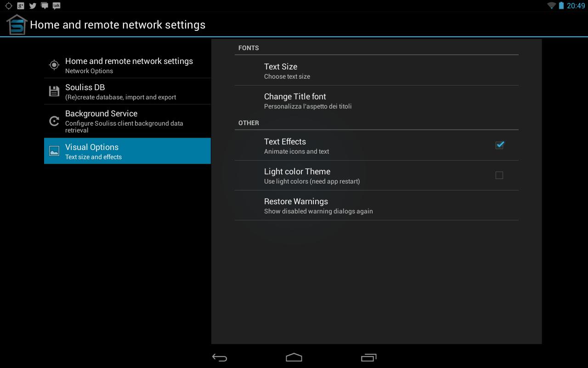
Task: Tap the Android home navigation button
Action: 294,357
